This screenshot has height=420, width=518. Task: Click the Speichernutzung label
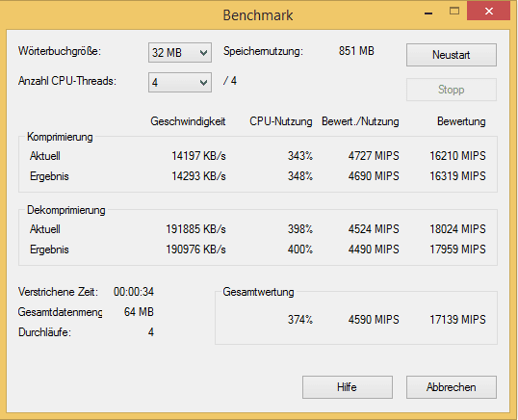[x=263, y=51]
